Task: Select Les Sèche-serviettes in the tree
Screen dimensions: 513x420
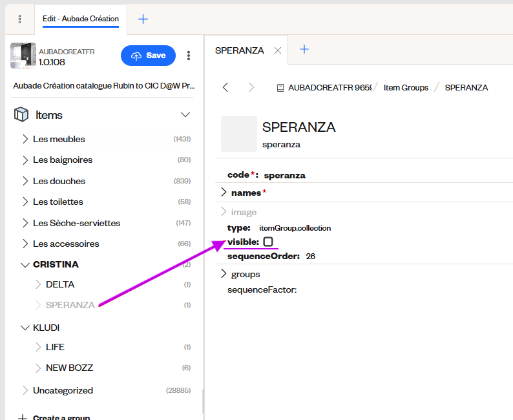Action: coord(76,223)
